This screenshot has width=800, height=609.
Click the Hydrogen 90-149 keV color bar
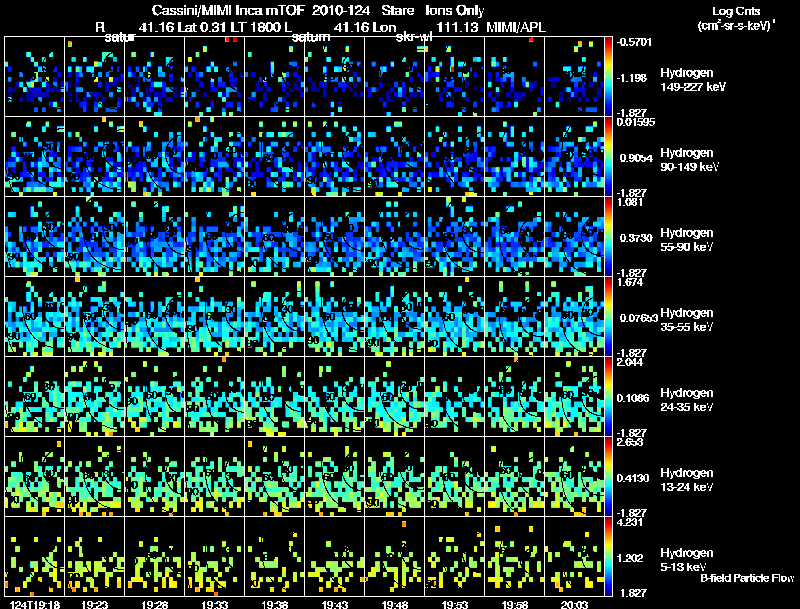pyautogui.click(x=608, y=157)
